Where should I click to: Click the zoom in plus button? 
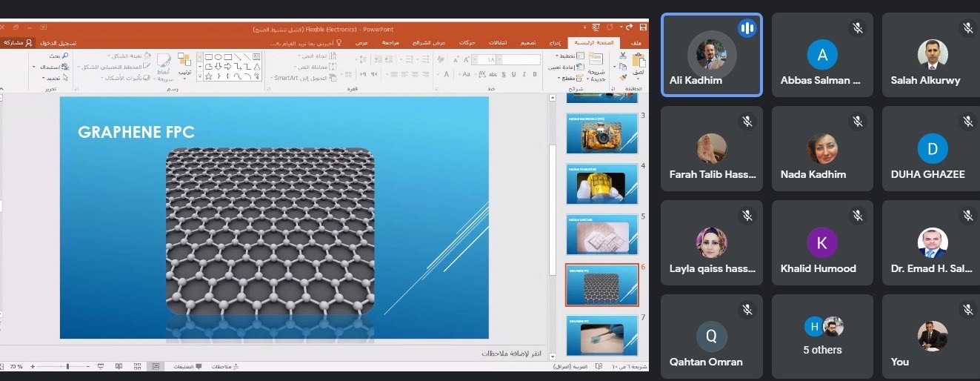point(33,366)
